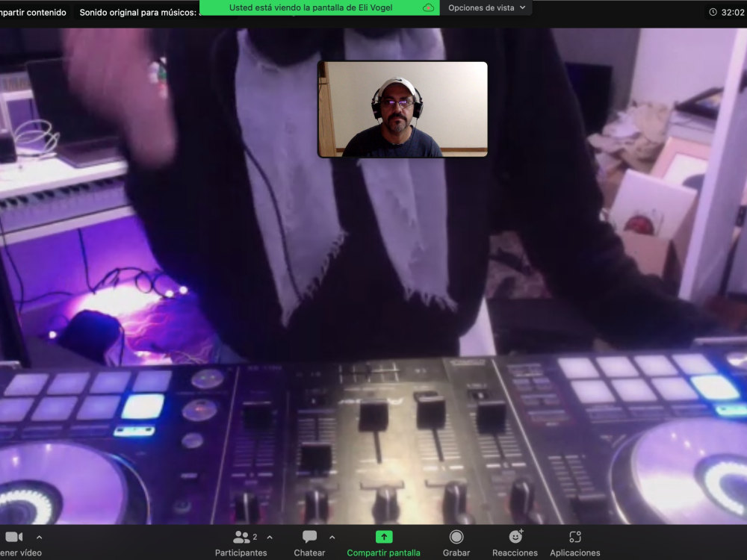The image size is (747, 560).
Task: Click the cloud recording indicator icon
Action: [x=428, y=7]
